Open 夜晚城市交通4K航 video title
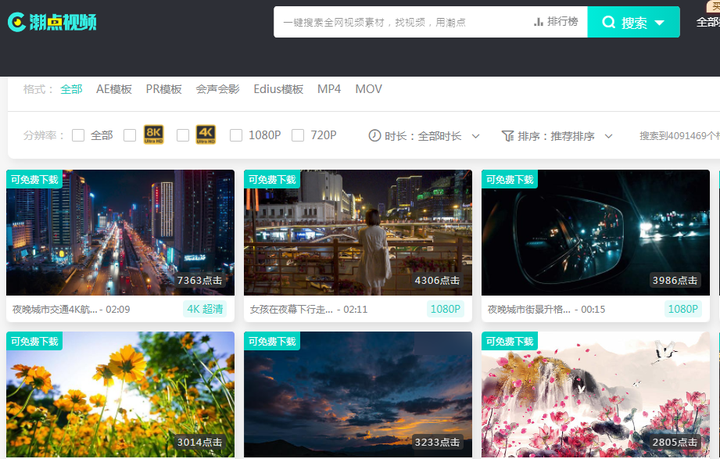 [x=55, y=309]
